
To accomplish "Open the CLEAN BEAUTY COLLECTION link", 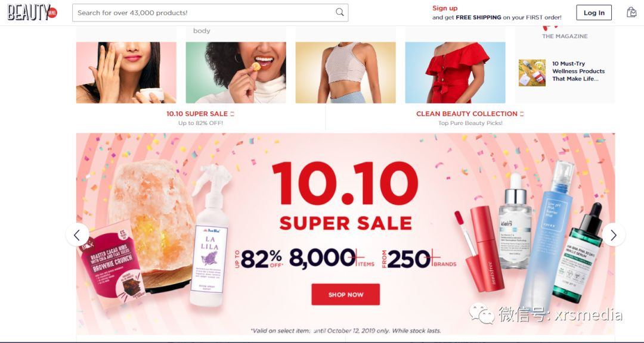I will tap(470, 114).
